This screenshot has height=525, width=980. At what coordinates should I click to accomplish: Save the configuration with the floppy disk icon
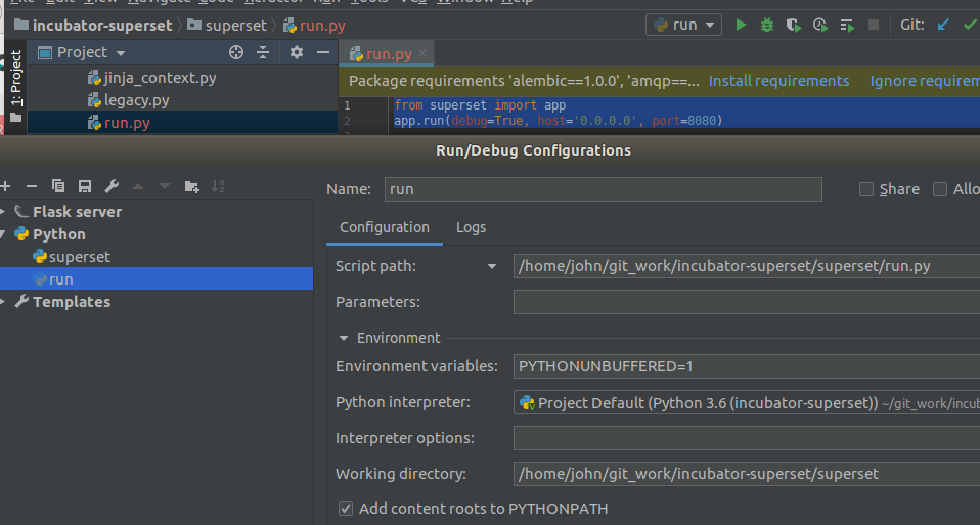[85, 186]
